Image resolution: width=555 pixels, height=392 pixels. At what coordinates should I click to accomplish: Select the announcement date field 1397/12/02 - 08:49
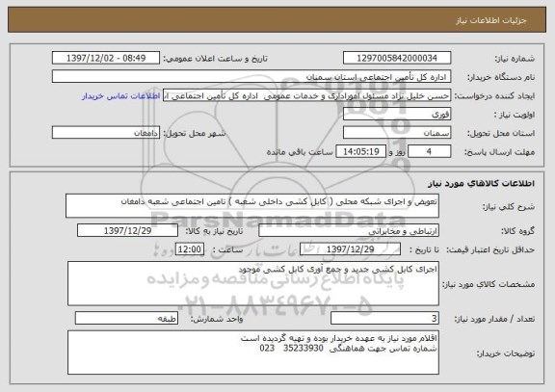[106, 58]
